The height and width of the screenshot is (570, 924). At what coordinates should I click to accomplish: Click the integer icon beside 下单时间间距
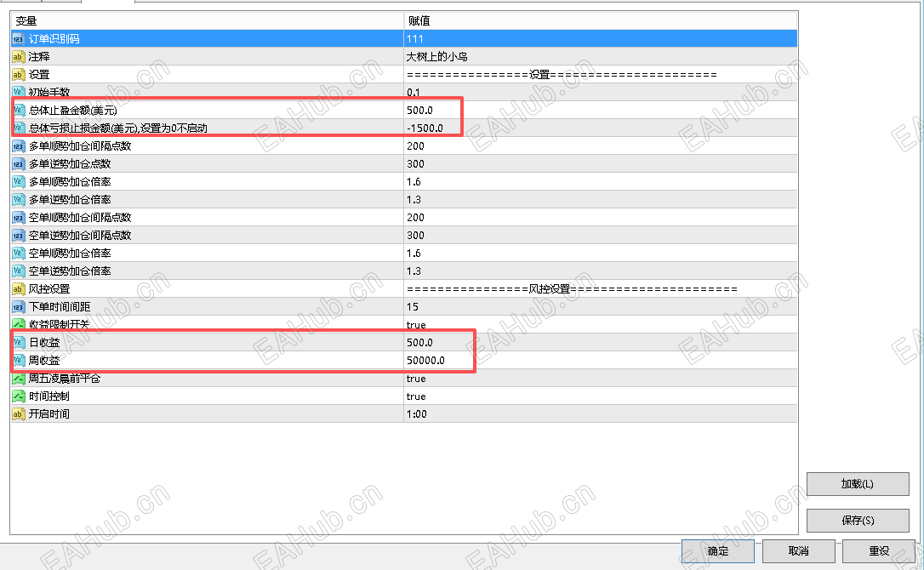point(18,307)
